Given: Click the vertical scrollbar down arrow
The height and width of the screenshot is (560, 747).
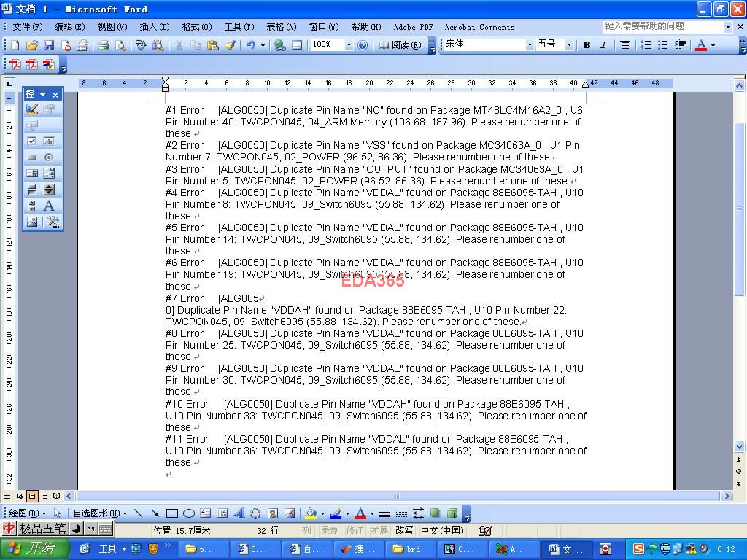Looking at the screenshot, I should (739, 447).
